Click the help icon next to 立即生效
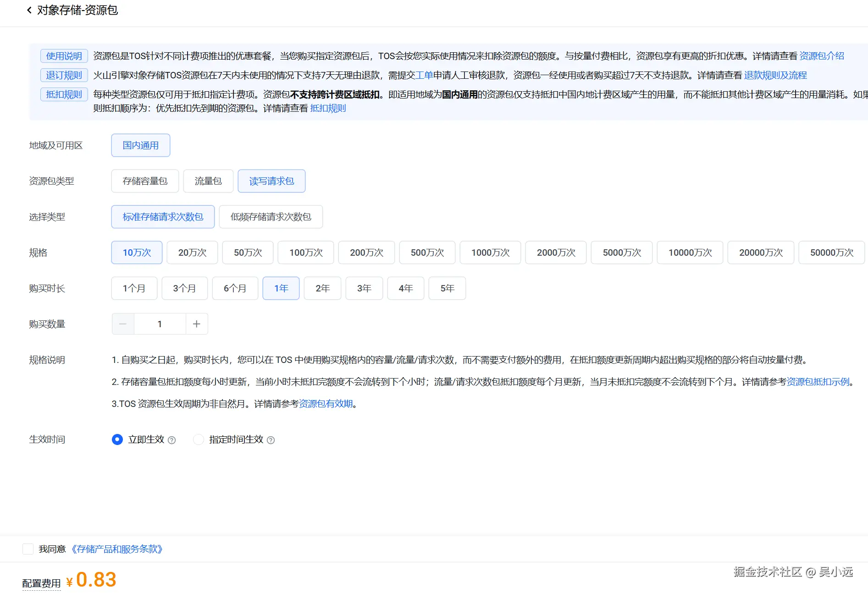The height and width of the screenshot is (593, 868). click(171, 439)
